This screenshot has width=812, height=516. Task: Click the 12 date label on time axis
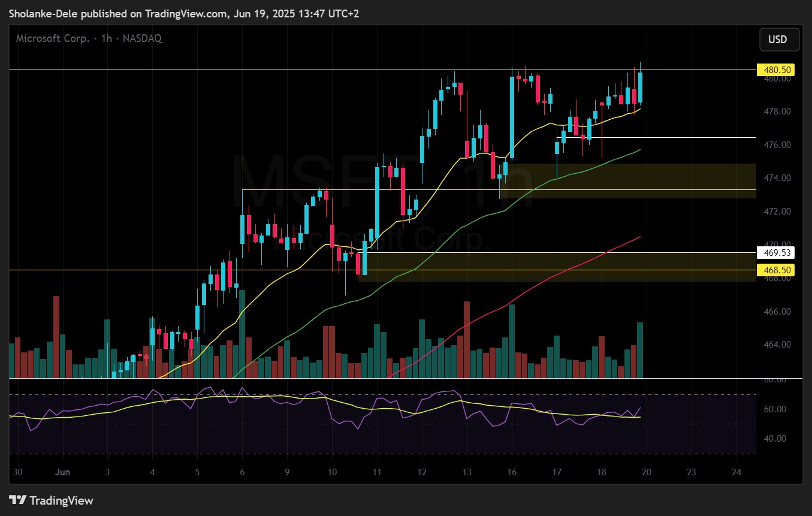(422, 472)
